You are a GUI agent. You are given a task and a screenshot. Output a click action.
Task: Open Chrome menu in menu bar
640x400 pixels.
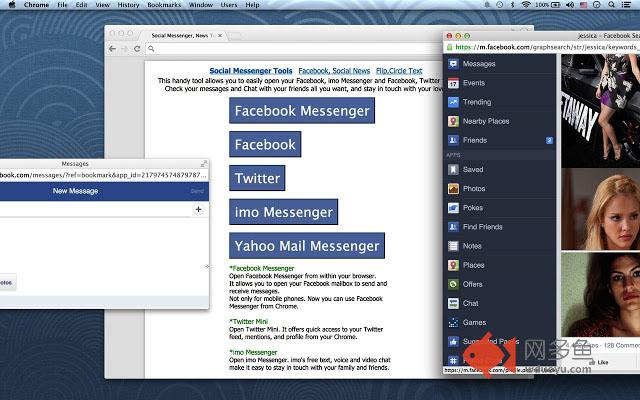(x=36, y=5)
